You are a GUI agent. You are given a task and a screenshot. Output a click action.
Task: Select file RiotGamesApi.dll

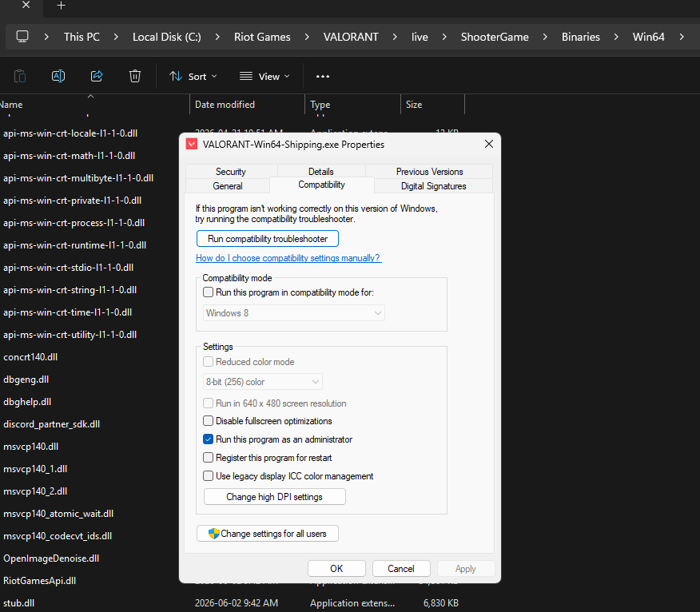point(40,580)
